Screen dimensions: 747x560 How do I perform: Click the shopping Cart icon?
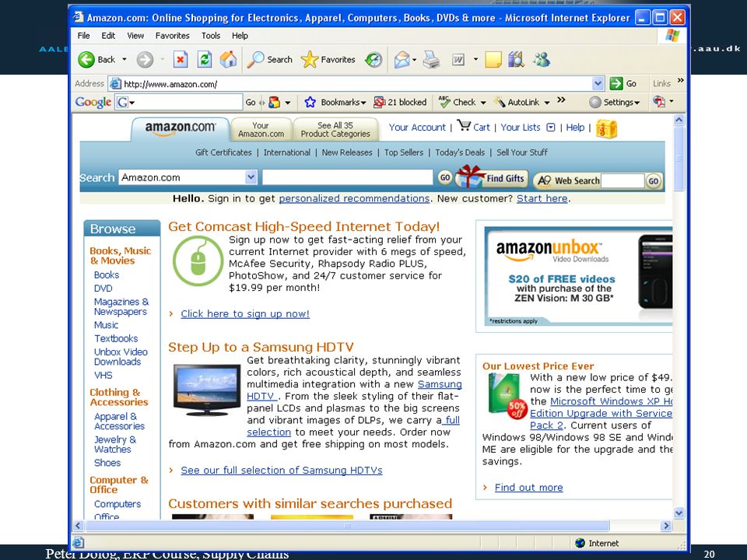coord(464,126)
